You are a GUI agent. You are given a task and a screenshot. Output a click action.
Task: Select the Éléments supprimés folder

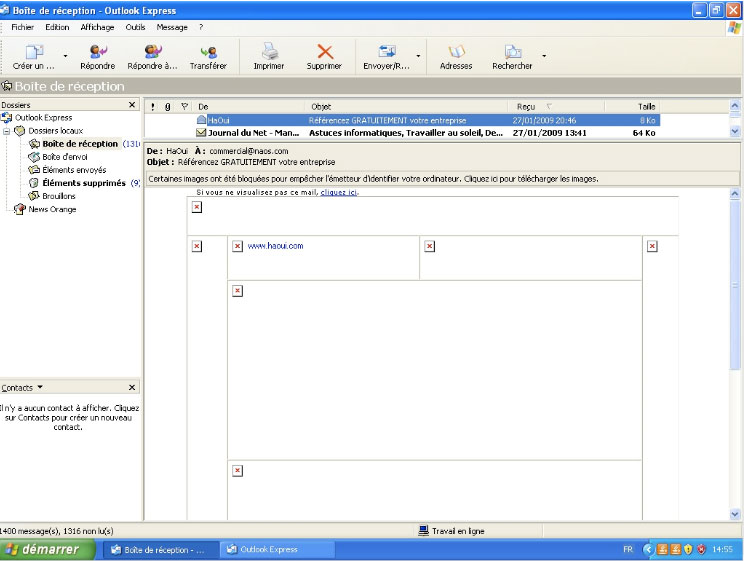83,183
